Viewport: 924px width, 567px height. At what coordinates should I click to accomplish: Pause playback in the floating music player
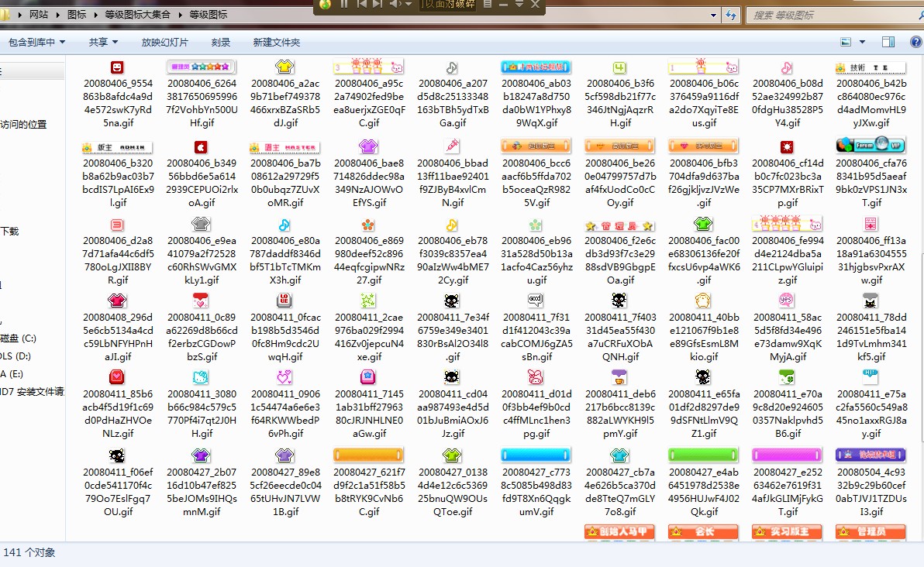(344, 5)
